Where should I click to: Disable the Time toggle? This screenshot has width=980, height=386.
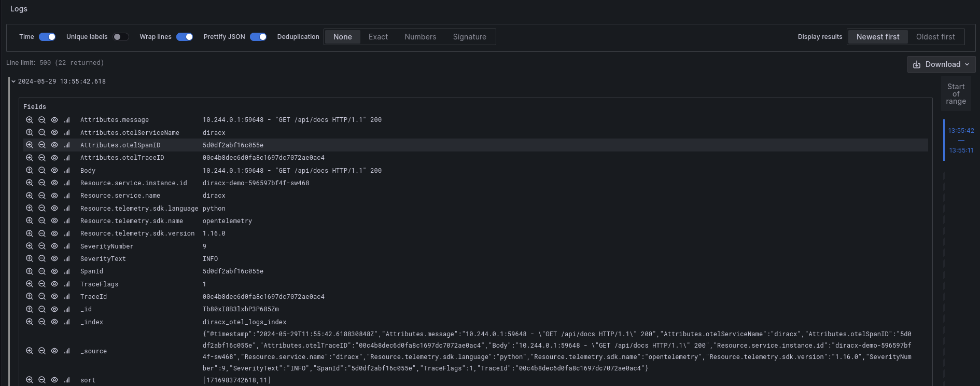[x=47, y=37]
